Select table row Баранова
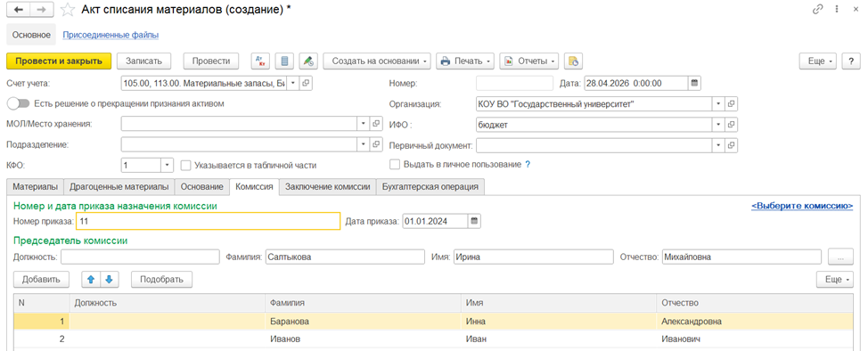This screenshot has height=351, width=868. coord(433,321)
